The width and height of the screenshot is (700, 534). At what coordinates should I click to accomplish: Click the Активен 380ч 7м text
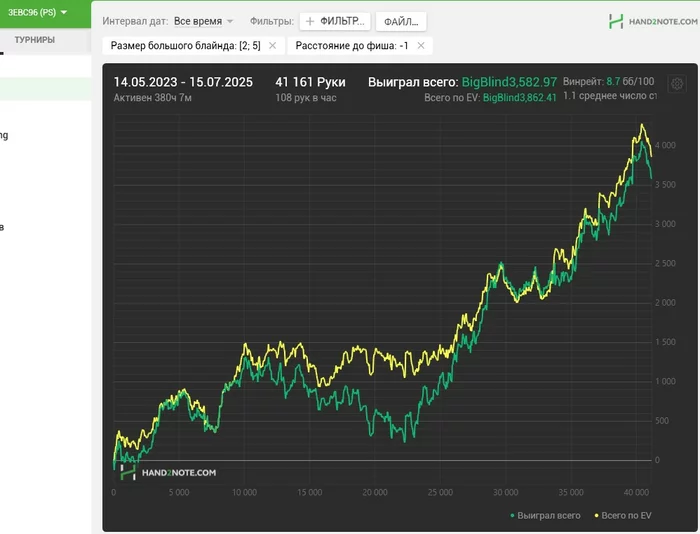(x=153, y=98)
